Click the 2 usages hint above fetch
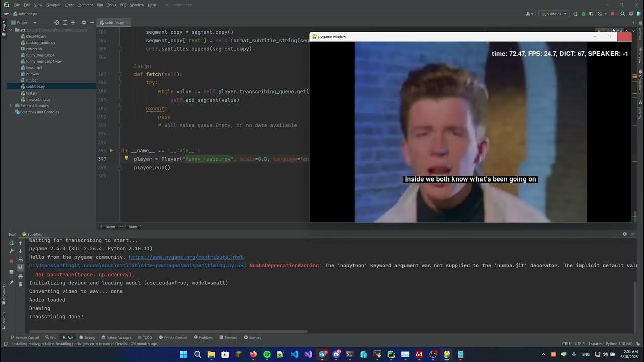The width and height of the screenshot is (644, 362). [143, 66]
